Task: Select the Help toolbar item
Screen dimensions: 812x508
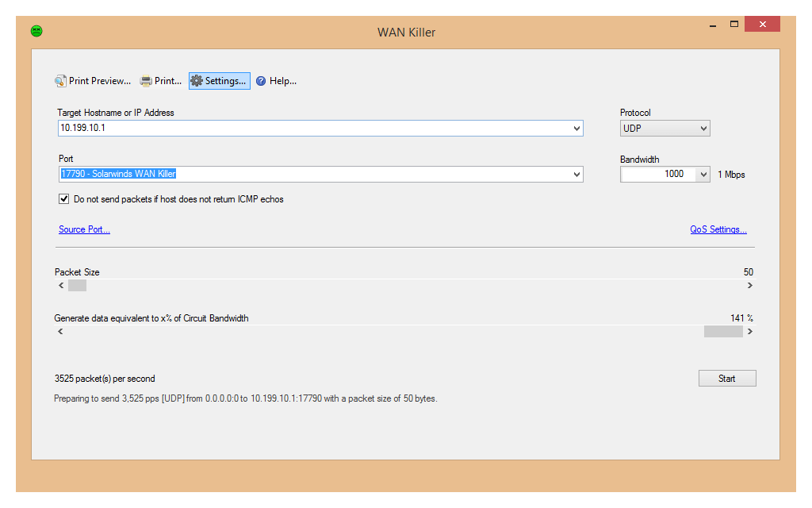Action: click(276, 80)
